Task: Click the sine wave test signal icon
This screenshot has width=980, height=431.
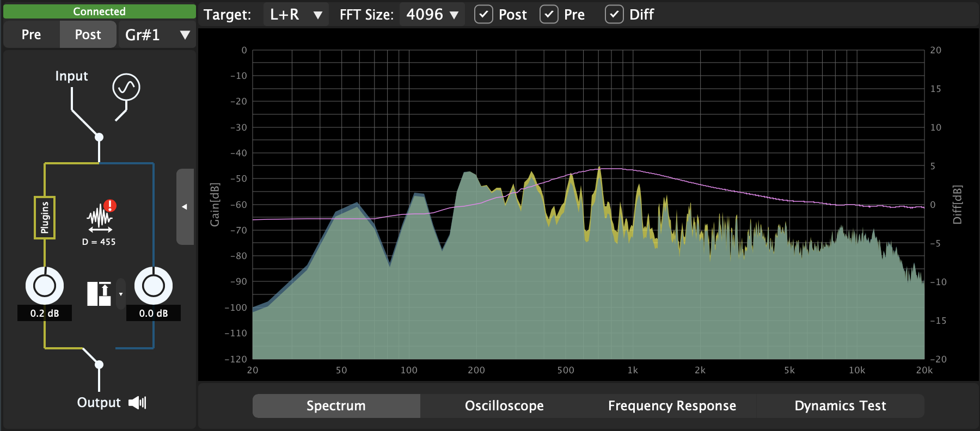Action: pos(126,87)
